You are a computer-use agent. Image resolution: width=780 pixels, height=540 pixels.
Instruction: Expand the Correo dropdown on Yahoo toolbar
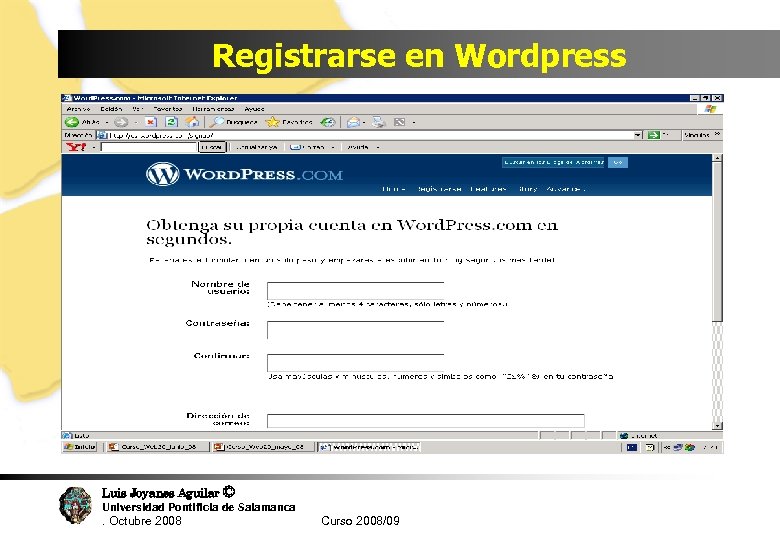pyautogui.click(x=333, y=148)
